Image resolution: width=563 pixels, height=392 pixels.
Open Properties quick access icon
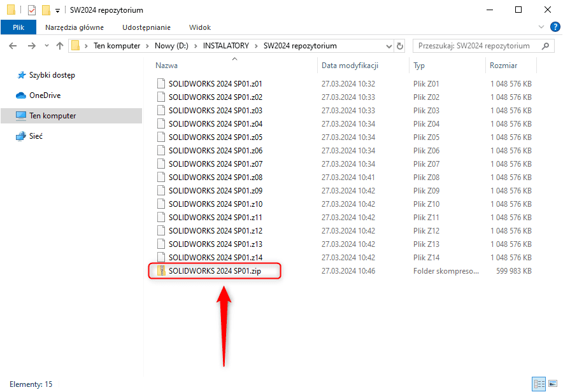[32, 10]
